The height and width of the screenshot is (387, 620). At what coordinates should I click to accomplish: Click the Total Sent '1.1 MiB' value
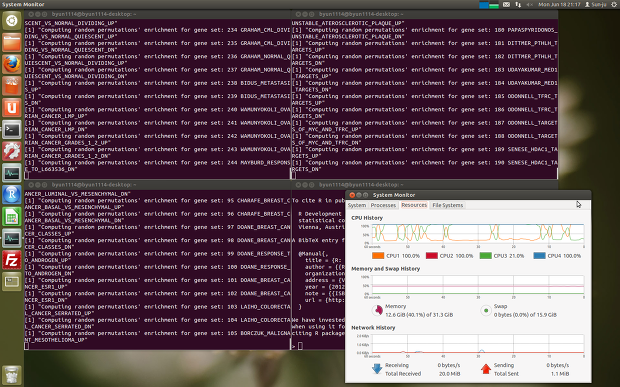560,374
